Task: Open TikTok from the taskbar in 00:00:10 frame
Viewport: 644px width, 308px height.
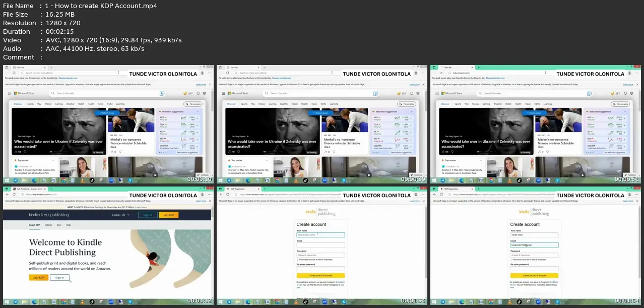Action: (92, 180)
